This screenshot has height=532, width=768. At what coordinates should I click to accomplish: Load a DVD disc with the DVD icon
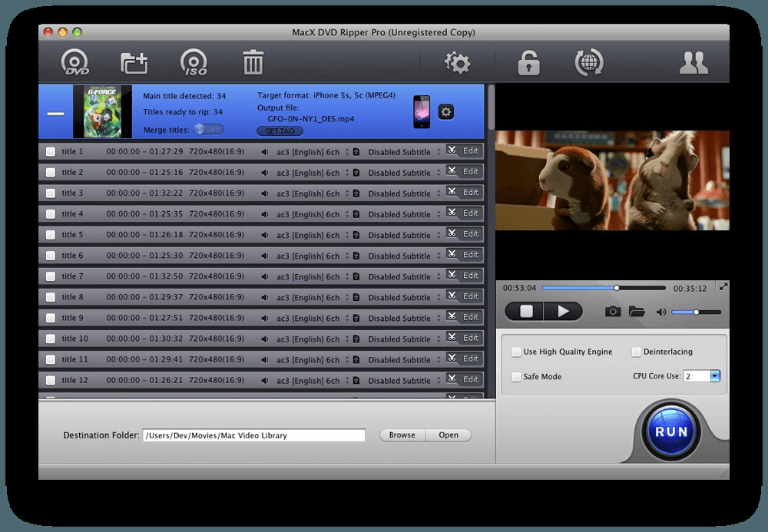tap(75, 62)
